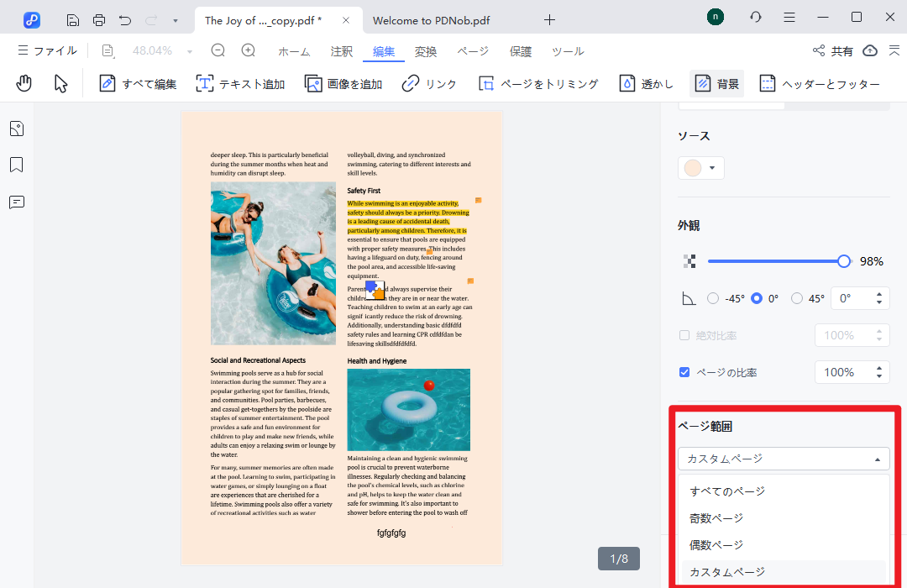
Task: Click the print icon
Action: [99, 19]
